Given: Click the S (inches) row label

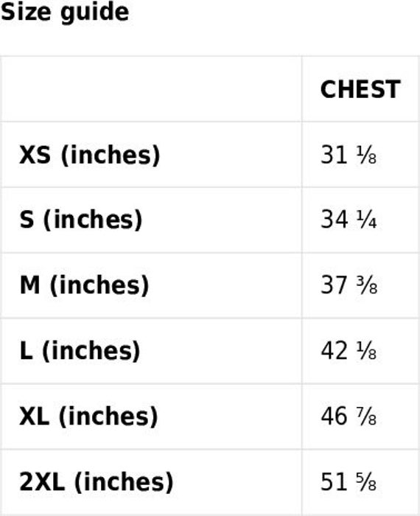Looking at the screenshot, I should [81, 220].
